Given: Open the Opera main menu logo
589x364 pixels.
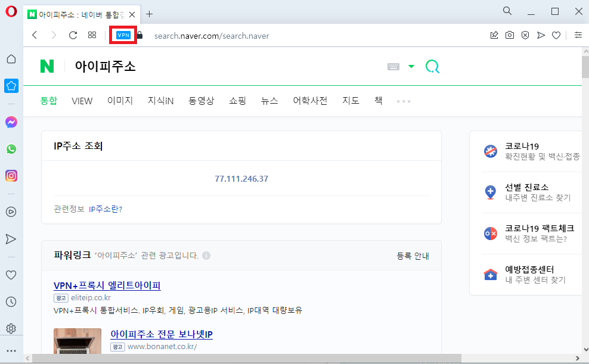Looking at the screenshot, I should point(11,11).
